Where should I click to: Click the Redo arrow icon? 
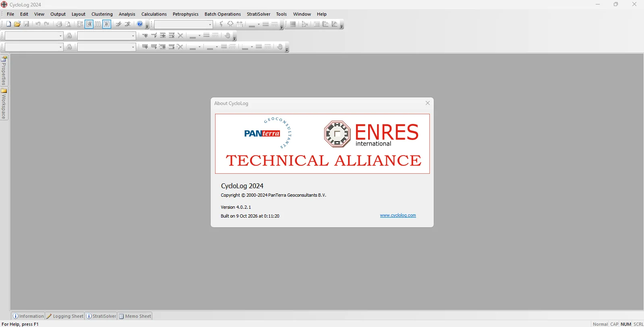click(x=47, y=24)
